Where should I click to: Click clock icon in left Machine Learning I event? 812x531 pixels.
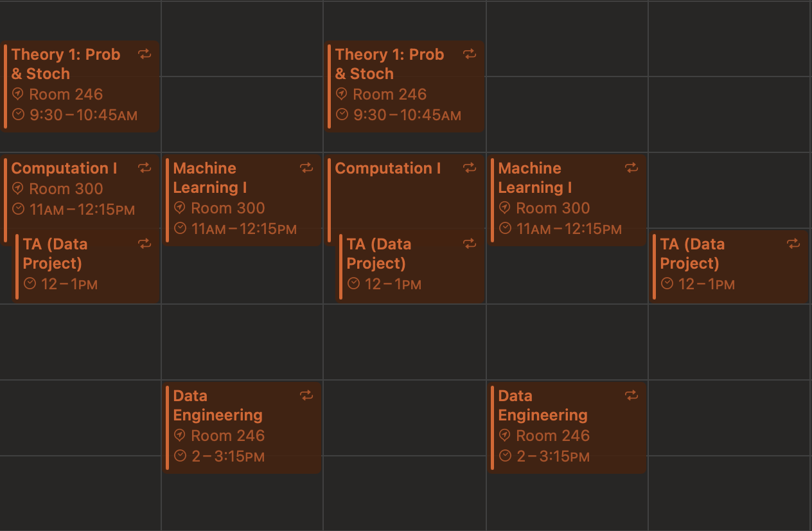[181, 228]
